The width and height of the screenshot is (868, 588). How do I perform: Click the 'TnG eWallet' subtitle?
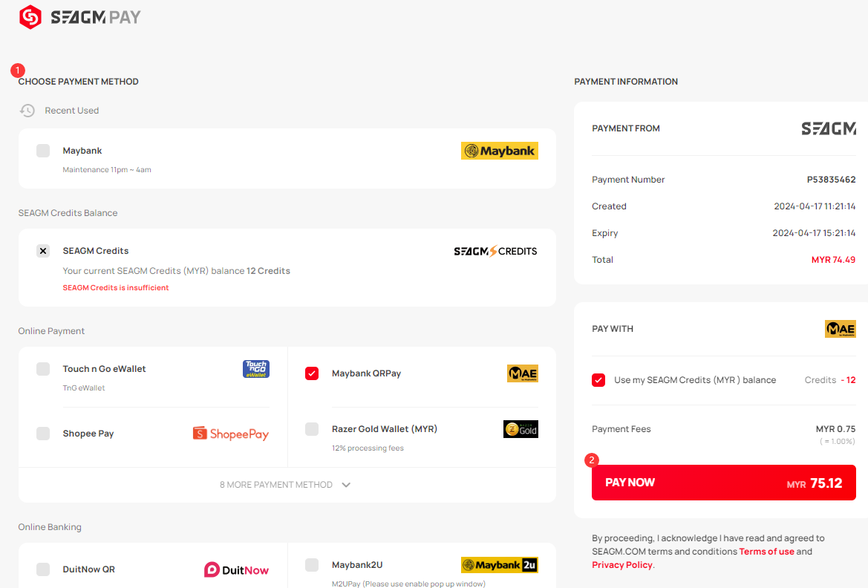click(x=84, y=388)
